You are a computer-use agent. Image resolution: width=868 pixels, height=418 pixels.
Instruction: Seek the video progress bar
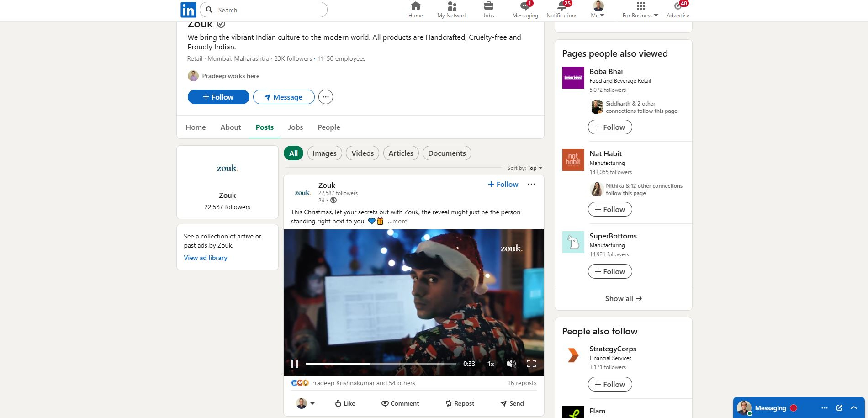[381, 364]
